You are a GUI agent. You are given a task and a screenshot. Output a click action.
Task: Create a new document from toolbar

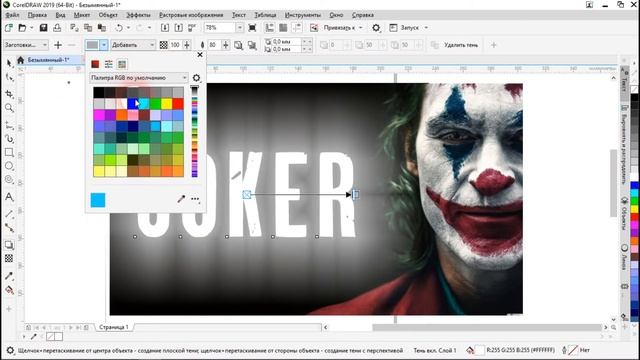pyautogui.click(x=9, y=28)
